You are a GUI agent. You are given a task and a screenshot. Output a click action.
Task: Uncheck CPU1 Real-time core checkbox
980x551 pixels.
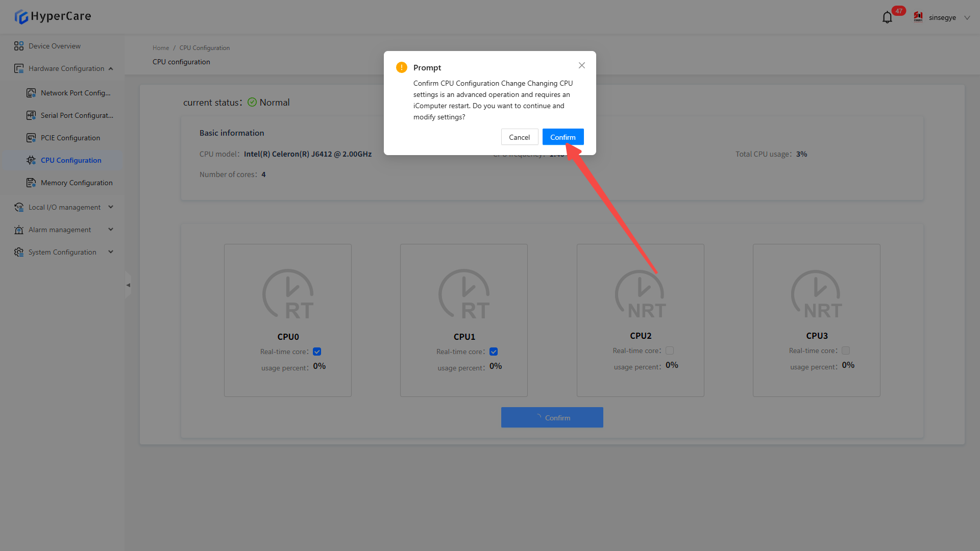click(494, 352)
